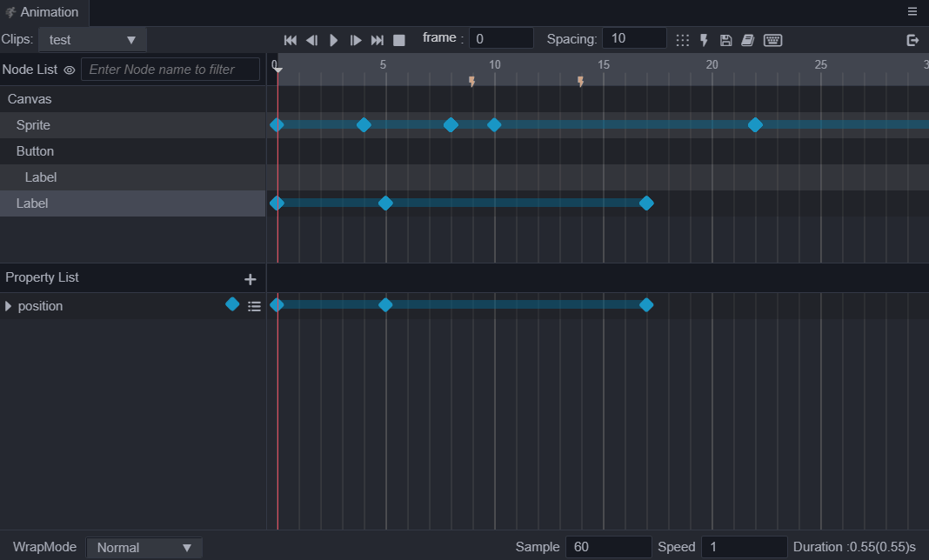Click the Property List header

[42, 277]
